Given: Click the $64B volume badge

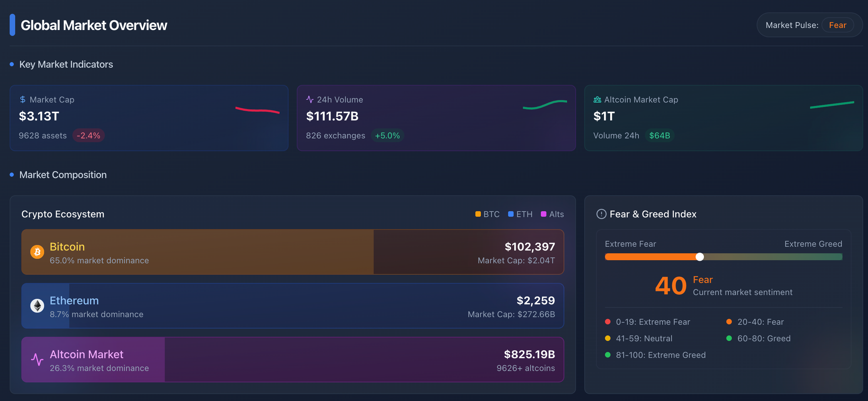Looking at the screenshot, I should pos(660,136).
